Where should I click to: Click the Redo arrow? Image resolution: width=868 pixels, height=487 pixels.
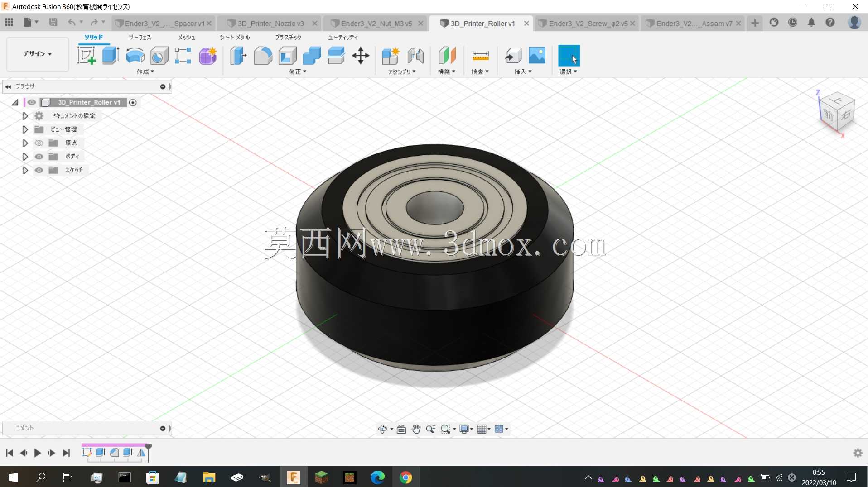[94, 22]
